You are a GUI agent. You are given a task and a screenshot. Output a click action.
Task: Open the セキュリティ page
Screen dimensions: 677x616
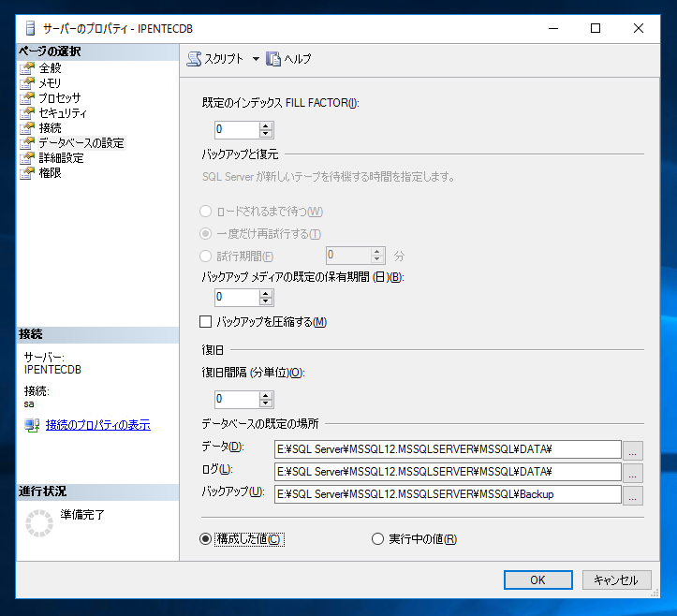63,113
